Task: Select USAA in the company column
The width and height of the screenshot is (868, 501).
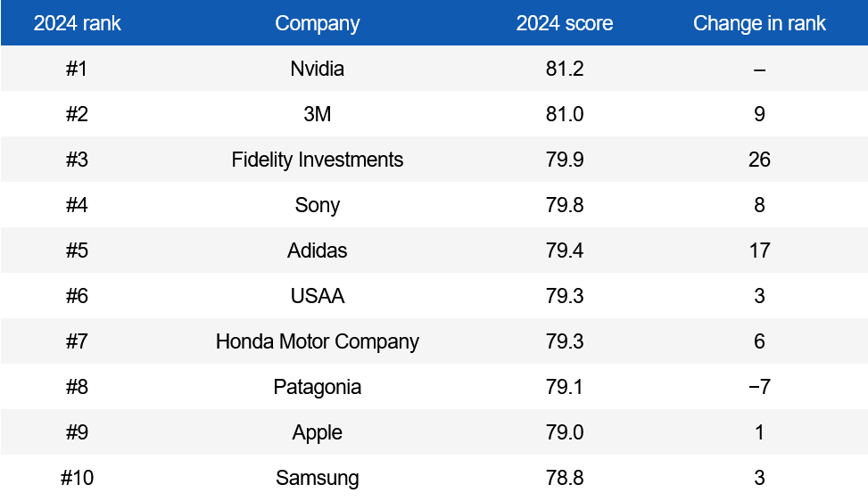Action: pos(318,296)
